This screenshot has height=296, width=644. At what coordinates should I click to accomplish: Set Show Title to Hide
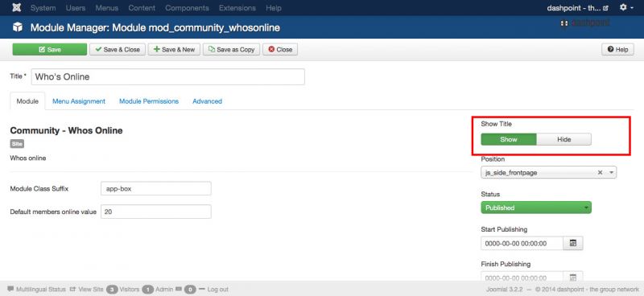coord(564,140)
